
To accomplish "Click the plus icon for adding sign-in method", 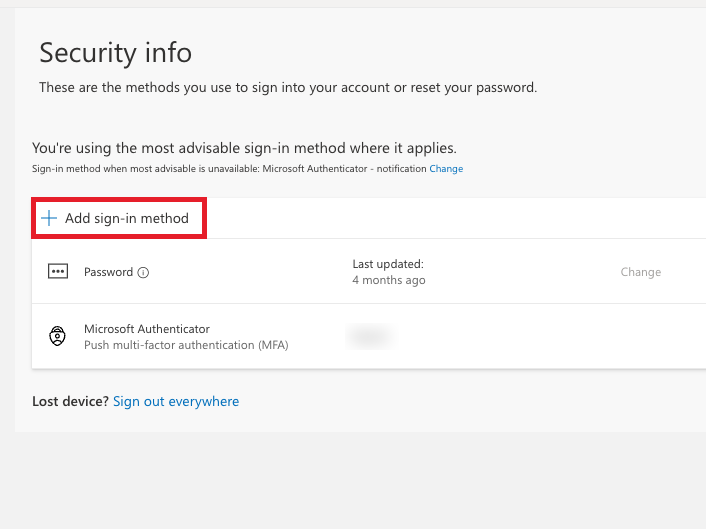I will pos(48,218).
